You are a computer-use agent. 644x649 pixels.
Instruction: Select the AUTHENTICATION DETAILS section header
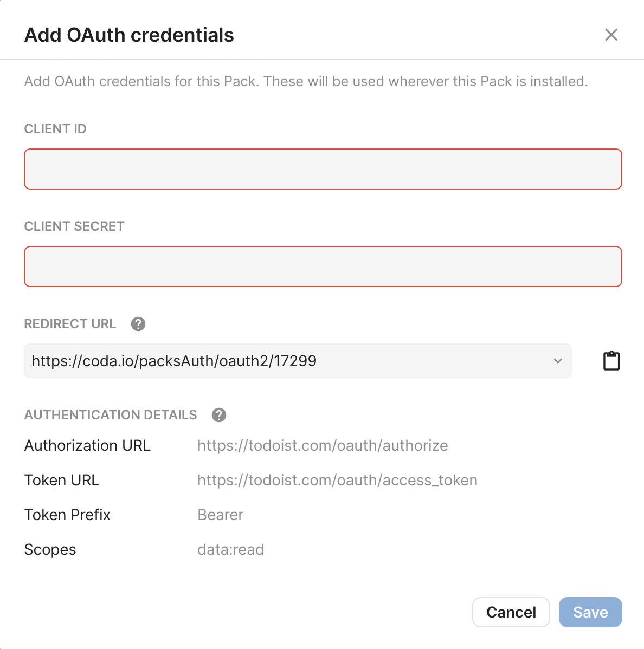[110, 414]
